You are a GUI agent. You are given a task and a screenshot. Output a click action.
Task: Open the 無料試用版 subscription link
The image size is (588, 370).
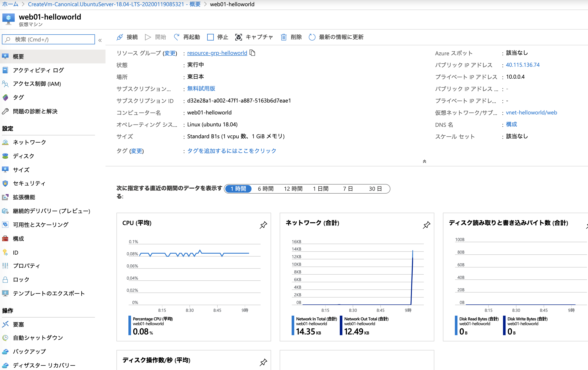pos(201,88)
